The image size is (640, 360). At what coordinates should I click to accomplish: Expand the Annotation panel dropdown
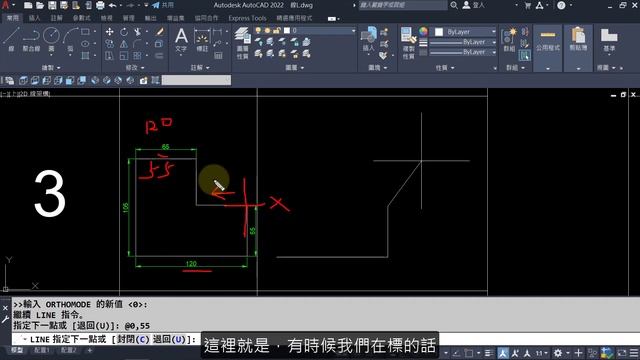200,68
